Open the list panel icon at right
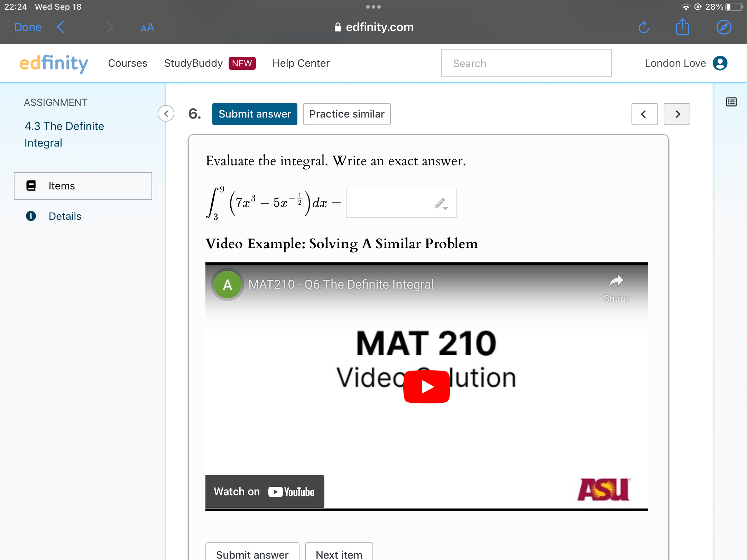The image size is (747, 560). 731,102
